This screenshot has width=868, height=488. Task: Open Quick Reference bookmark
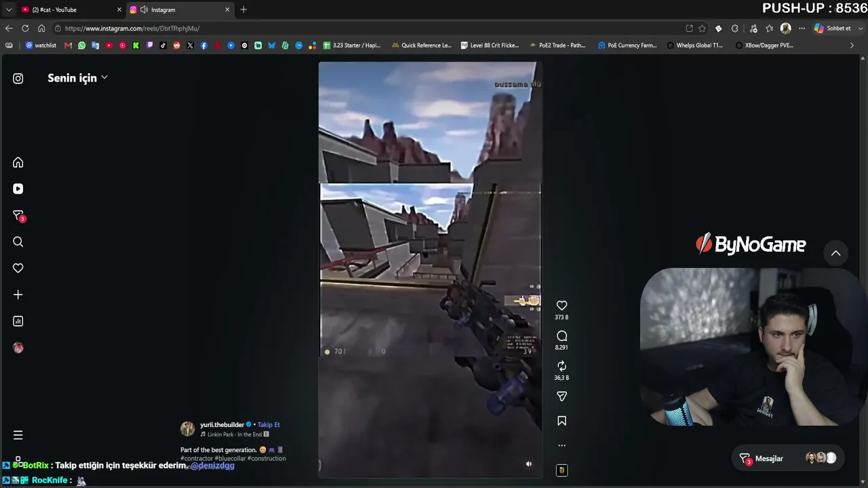point(421,45)
